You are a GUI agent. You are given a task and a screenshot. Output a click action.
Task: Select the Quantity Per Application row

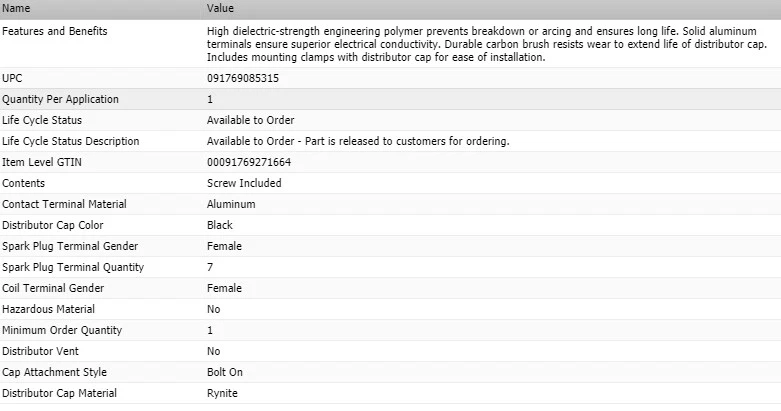60,99
